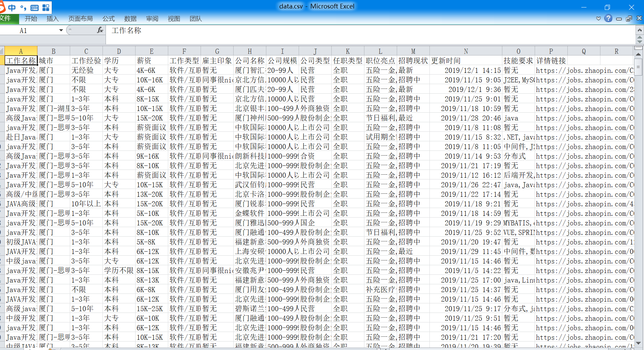Minimize the workbook window inside Excel
Viewport: 644px width, 350px height.
click(619, 19)
